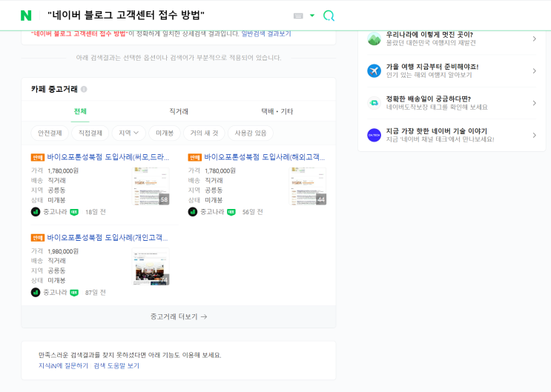Image resolution: width=551 pixels, height=392 pixels.
Task: Open the on-screen keyboard icon
Action: [x=298, y=16]
